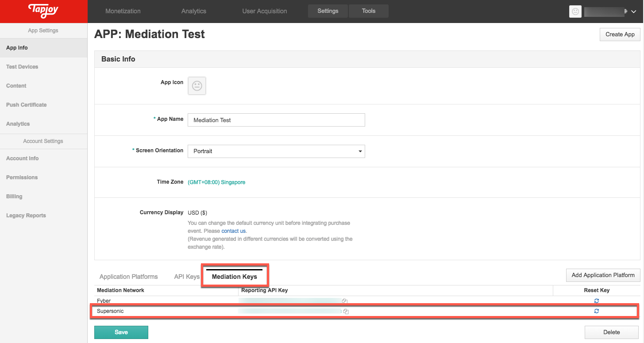Open the Application Platforms tab

(128, 277)
